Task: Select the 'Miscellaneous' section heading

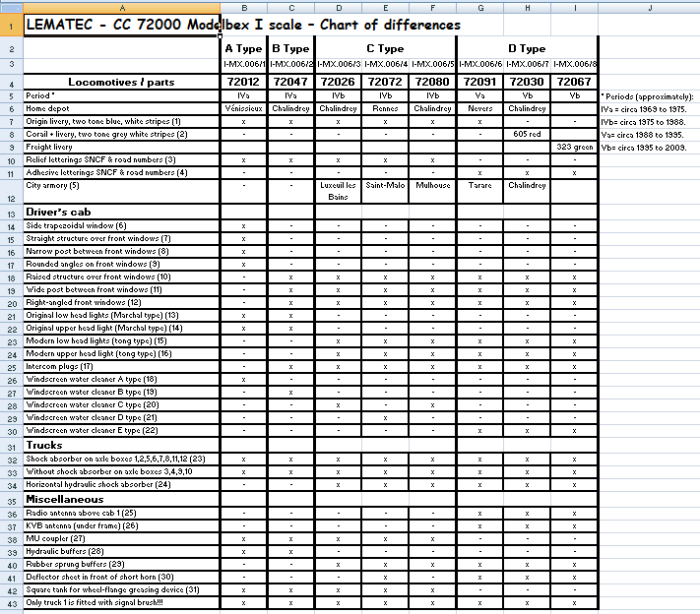Action: [121, 499]
